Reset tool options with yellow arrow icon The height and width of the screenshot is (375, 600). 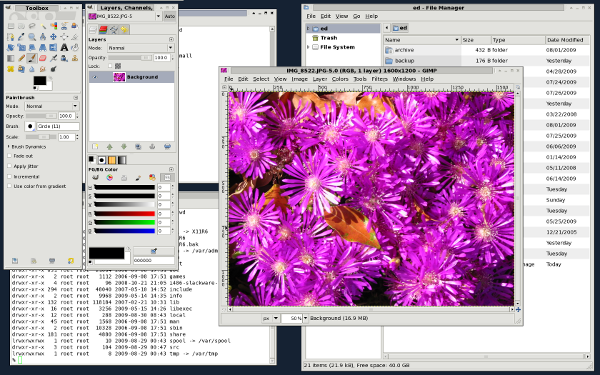tap(70, 261)
